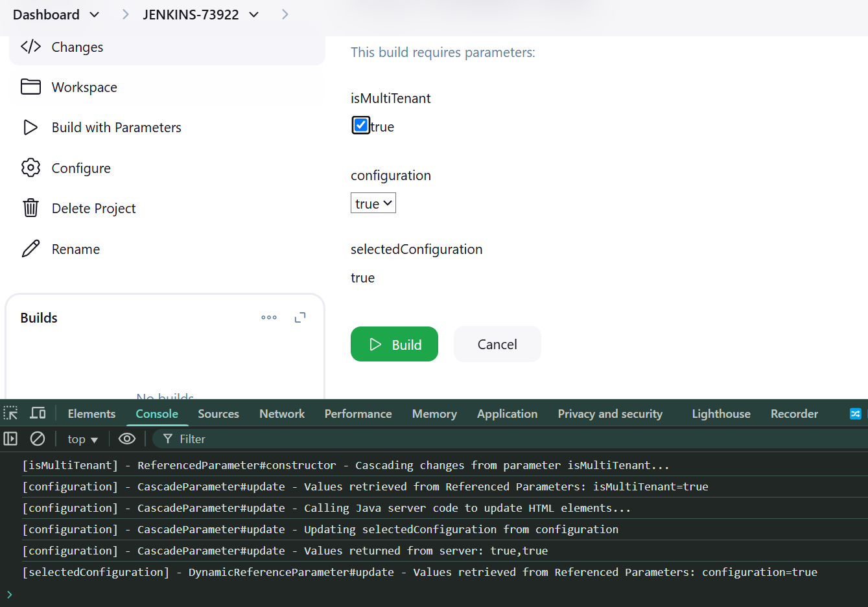The width and height of the screenshot is (868, 607).
Task: Uncheck the isMultiTenant true checkbox
Action: [x=361, y=125]
